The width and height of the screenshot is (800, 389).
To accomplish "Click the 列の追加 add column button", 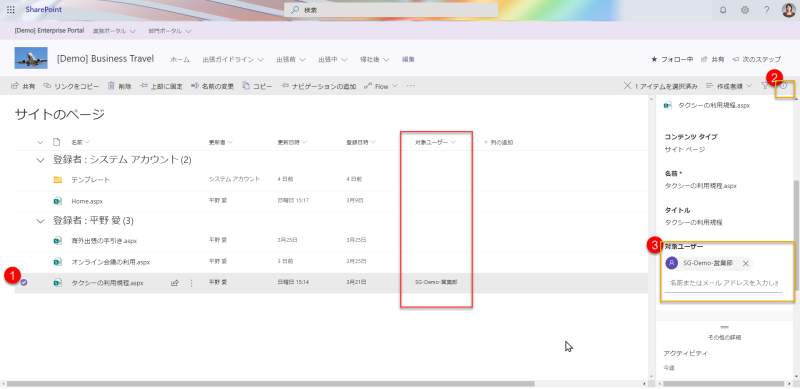I will coord(498,142).
